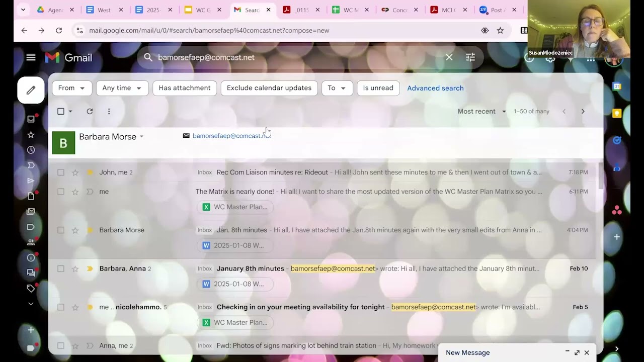Bookmark this page with the star
Viewport: 644px width, 362px height.
pos(500,30)
